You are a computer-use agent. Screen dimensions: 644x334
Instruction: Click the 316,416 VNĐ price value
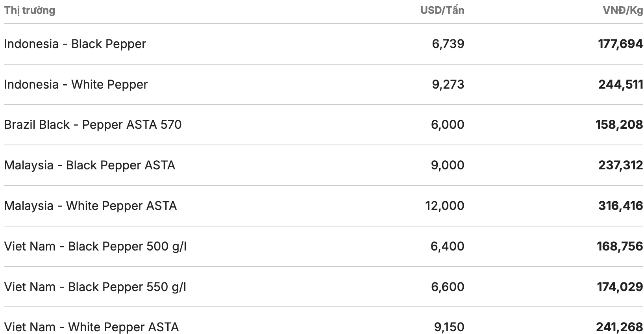pos(621,206)
